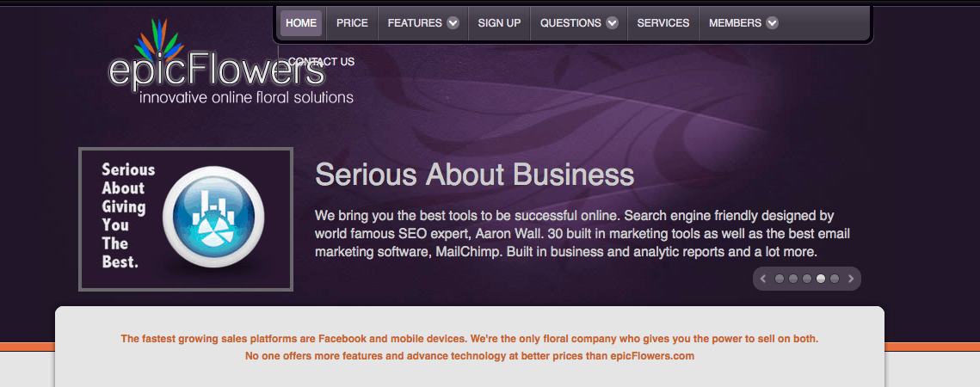980x387 pixels.
Task: Click the orange Facebook and mobile tagline
Action: pyautogui.click(x=469, y=339)
